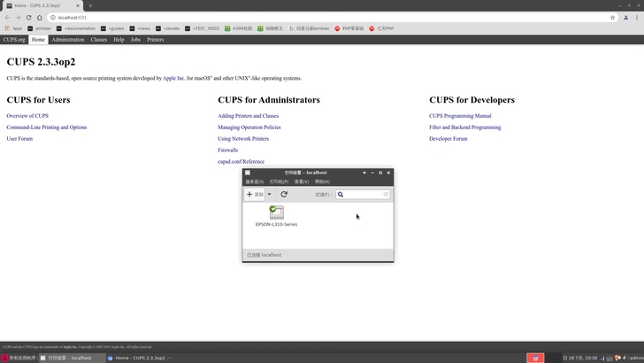Screen dimensions: 644x363
Task: Click inside the printer filter search field
Action: coord(363,194)
